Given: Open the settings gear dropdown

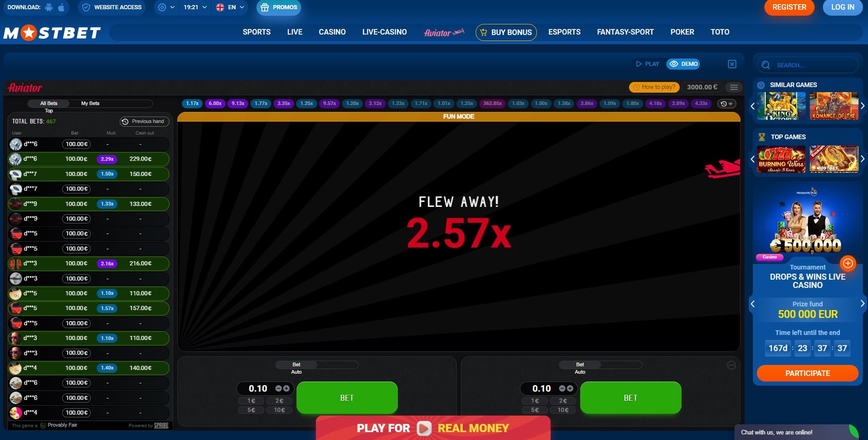Looking at the screenshot, I should click(x=166, y=7).
